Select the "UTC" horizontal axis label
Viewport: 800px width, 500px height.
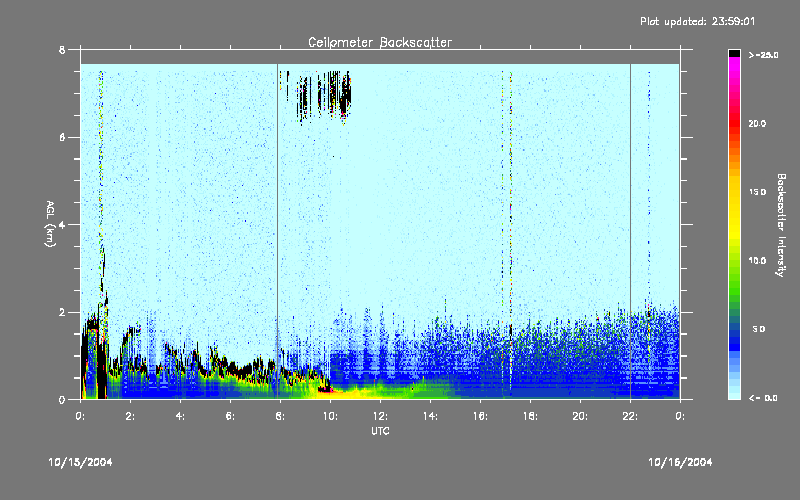(380, 431)
